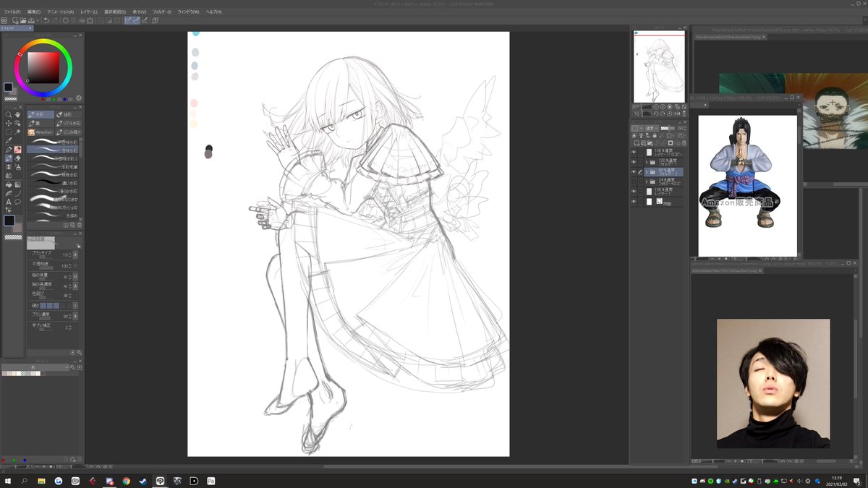Open the Edit menu
The image size is (868, 488).
click(34, 12)
